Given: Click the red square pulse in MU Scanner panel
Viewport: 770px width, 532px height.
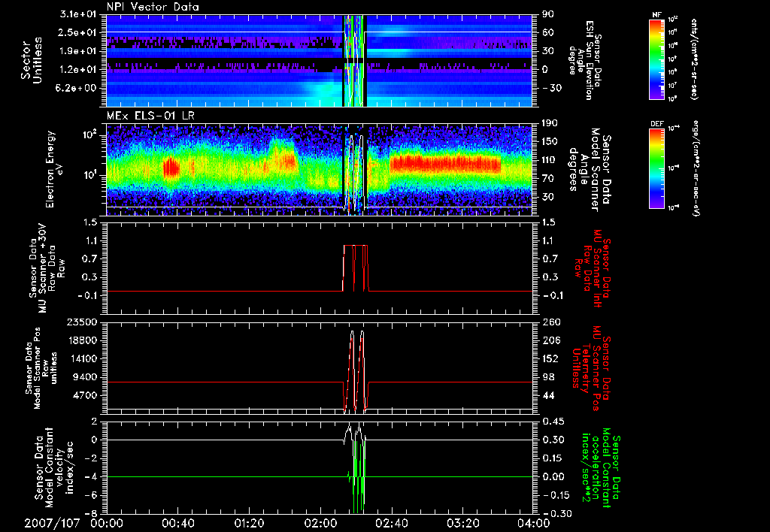Looking at the screenshot, I should click(356, 268).
